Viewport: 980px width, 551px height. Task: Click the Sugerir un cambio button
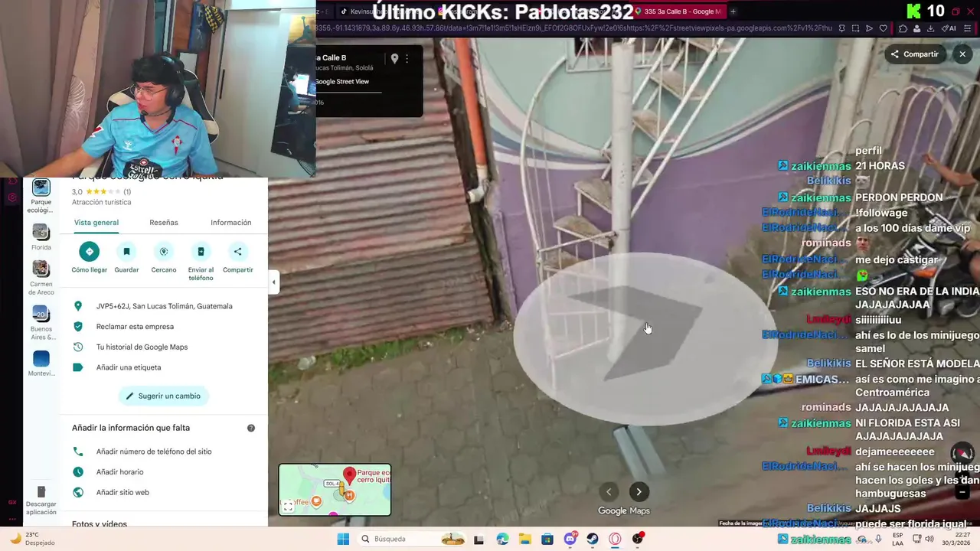click(164, 396)
